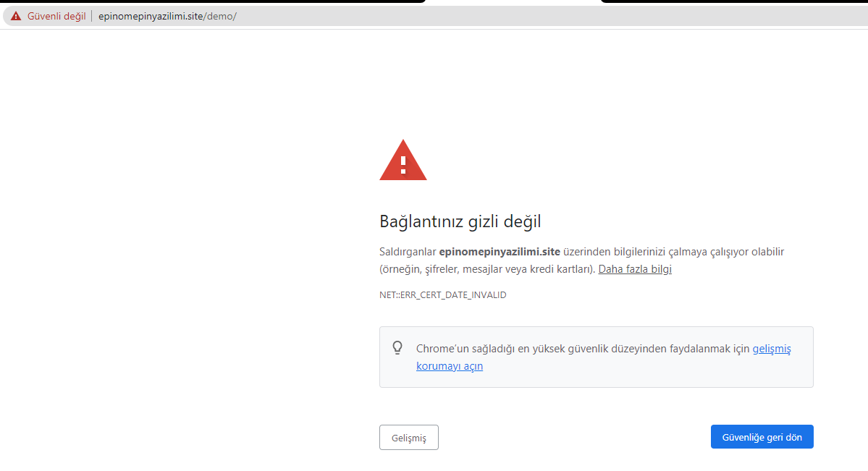
Task: Click the 'gelişmiş' enhanced protection link text
Action: coord(772,349)
